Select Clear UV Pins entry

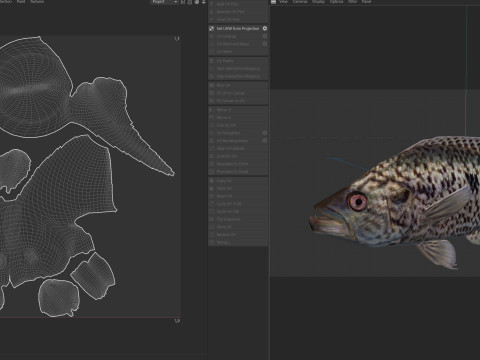tap(238, 19)
